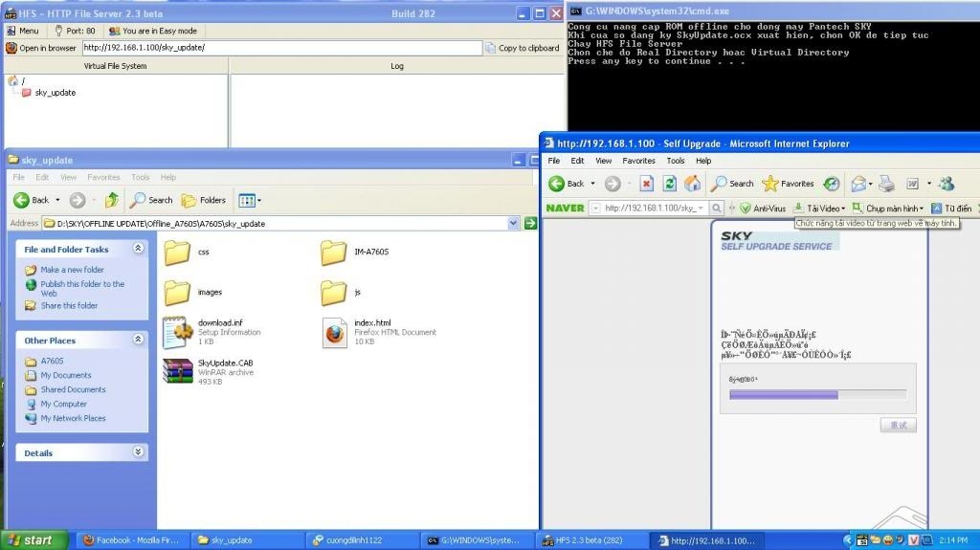Click the green Go arrow in Explorer
Screen dimensions: 980x550
coord(530,223)
